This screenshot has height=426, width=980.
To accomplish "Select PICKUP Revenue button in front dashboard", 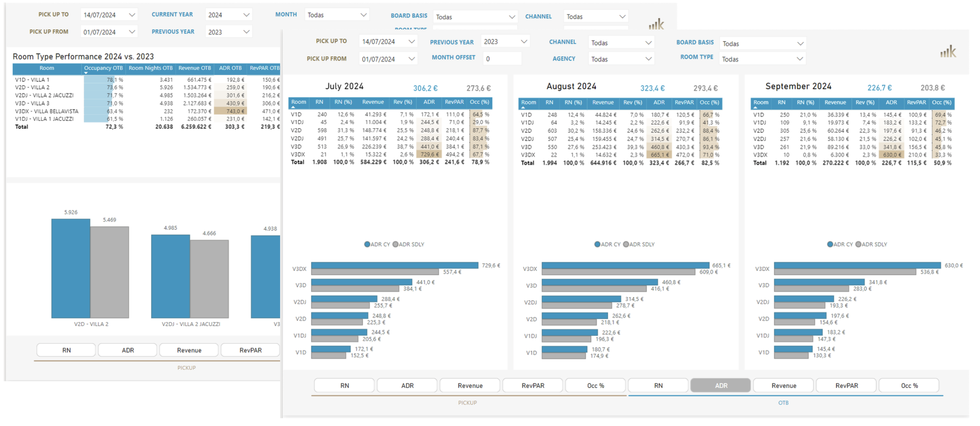I will [x=470, y=385].
